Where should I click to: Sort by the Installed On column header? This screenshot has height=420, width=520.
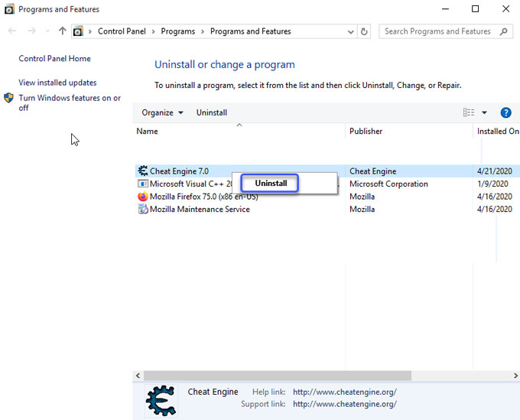click(498, 132)
